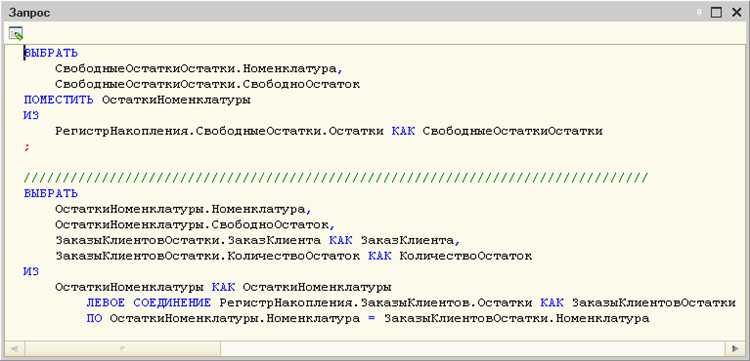The height and width of the screenshot is (361, 750).
Task: Click the ПОМЕСТИТЬ keyword
Action: [59, 100]
